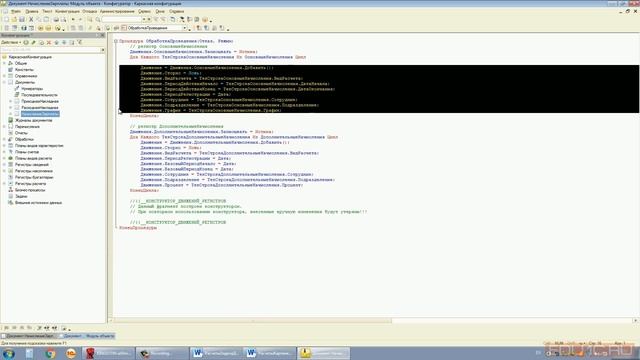The image size is (640, 360).
Task: Open the first Word document on taskbar
Action: [x=215, y=353]
